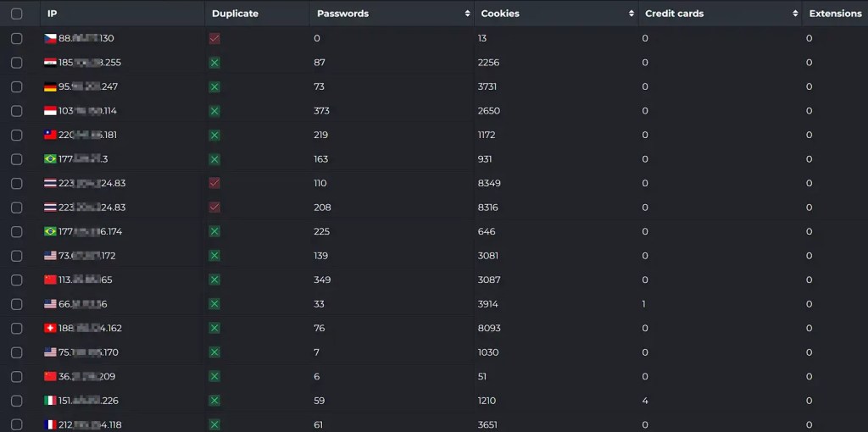Click the Czech flag icon
The width and height of the screenshot is (868, 432).
click(x=50, y=38)
